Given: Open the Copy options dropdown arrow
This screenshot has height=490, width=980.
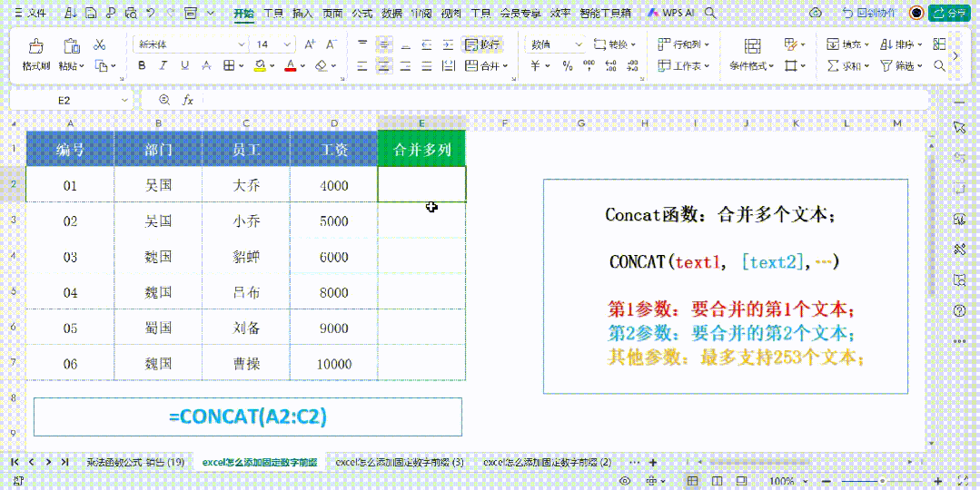Looking at the screenshot, I should (114, 65).
